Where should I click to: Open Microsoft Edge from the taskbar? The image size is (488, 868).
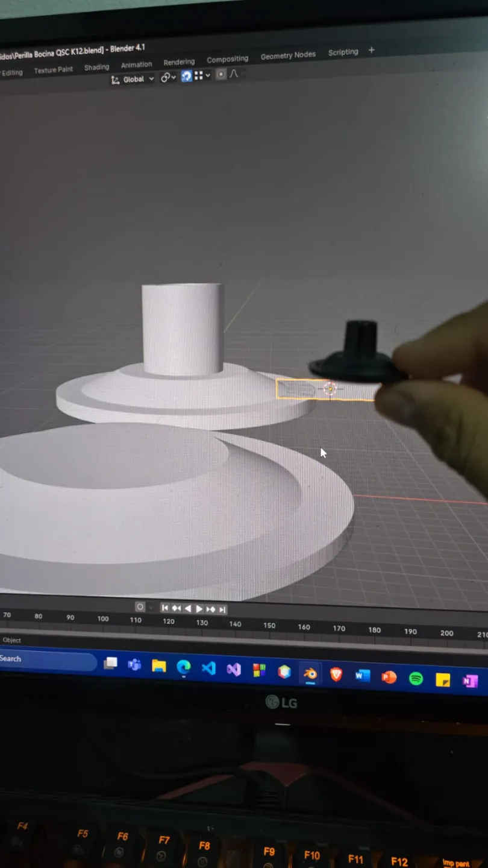click(x=184, y=667)
